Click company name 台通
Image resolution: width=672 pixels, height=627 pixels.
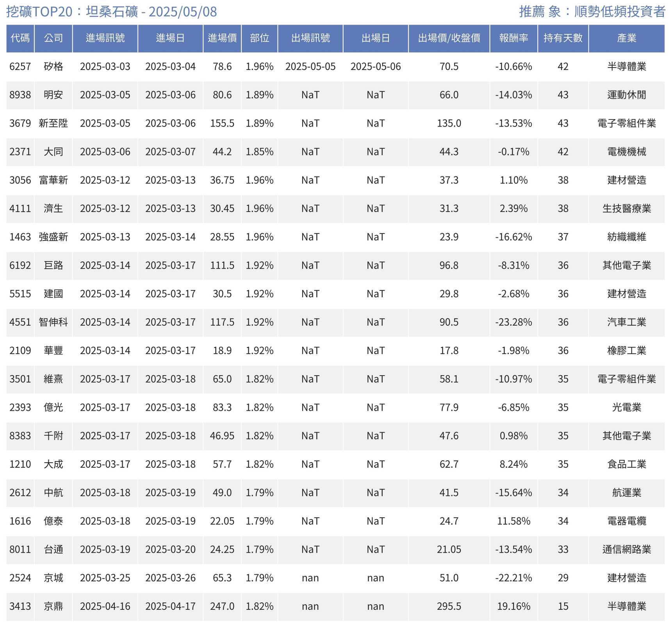click(x=53, y=550)
